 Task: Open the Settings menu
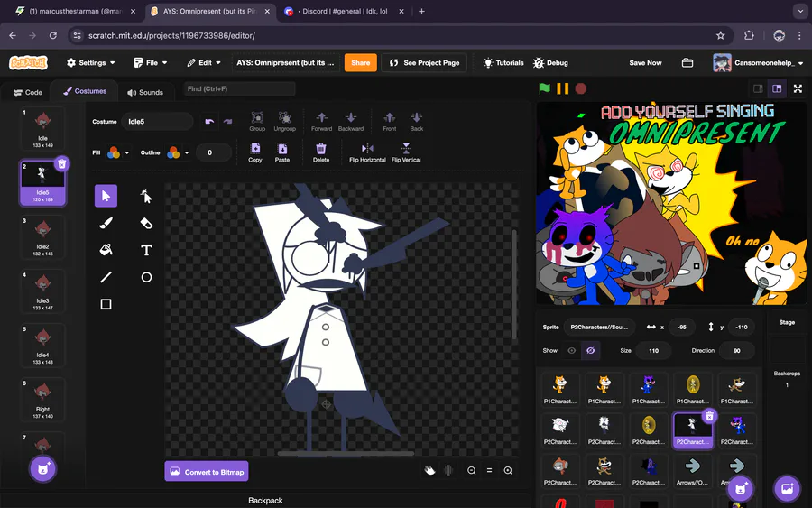point(90,62)
